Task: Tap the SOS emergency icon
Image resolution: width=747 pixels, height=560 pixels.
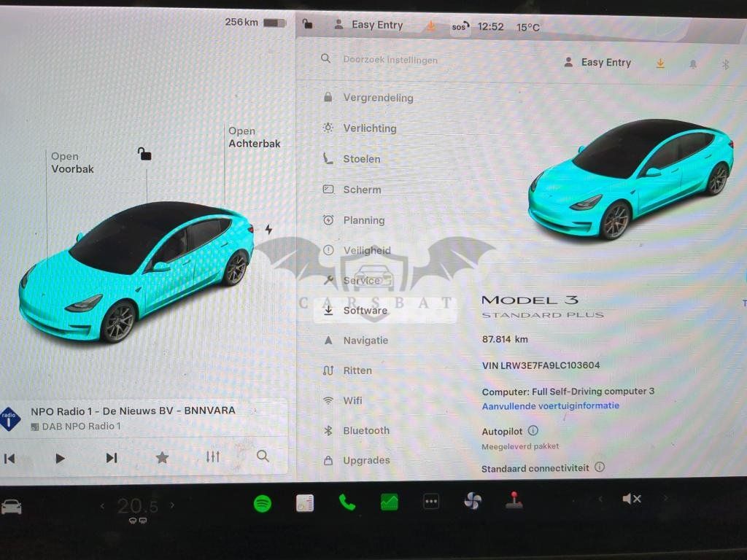Action: (x=460, y=27)
